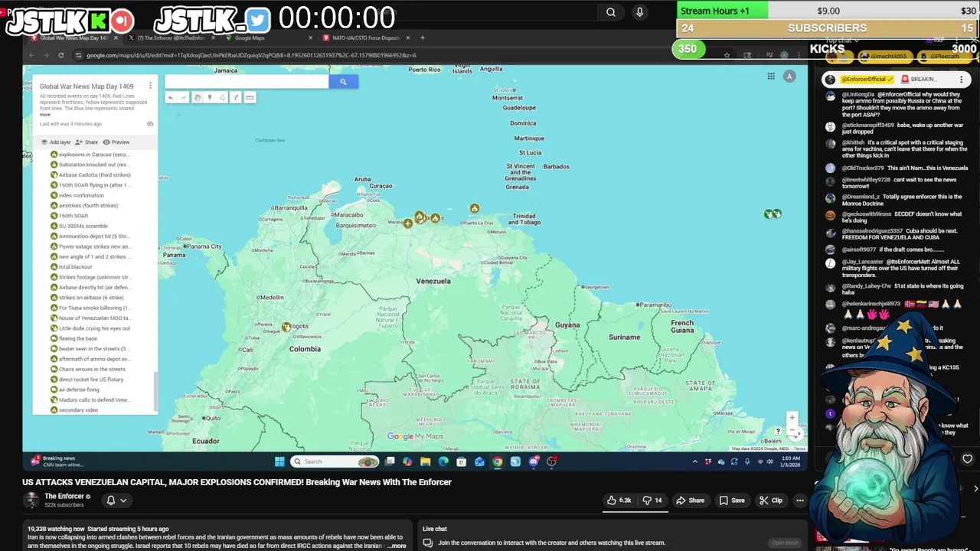
Task: Reload the browser page
Action: [x=60, y=55]
